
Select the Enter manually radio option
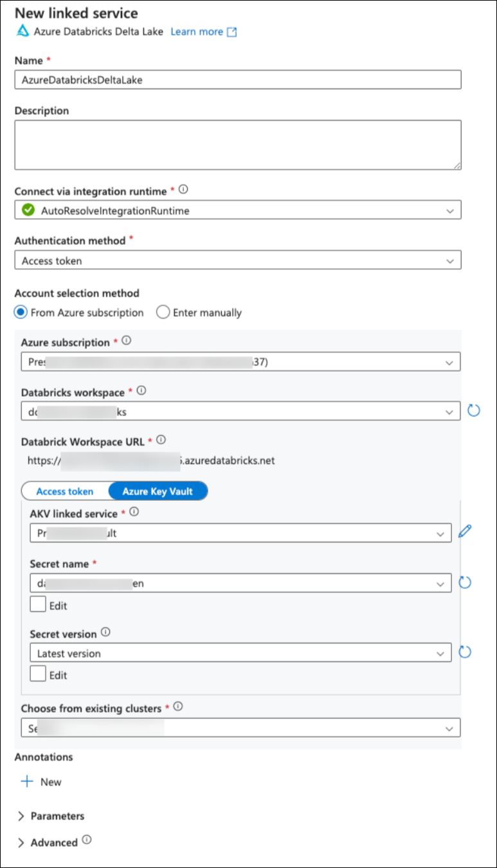tap(163, 312)
